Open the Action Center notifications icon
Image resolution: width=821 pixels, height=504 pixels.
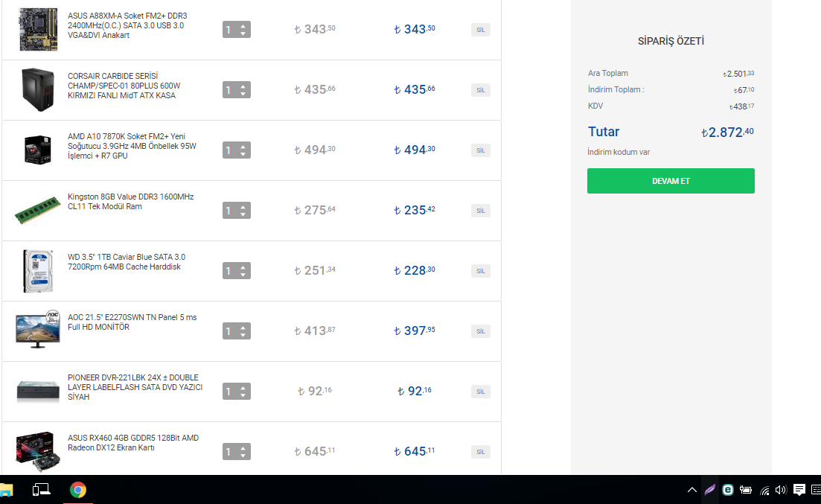pos(799,490)
